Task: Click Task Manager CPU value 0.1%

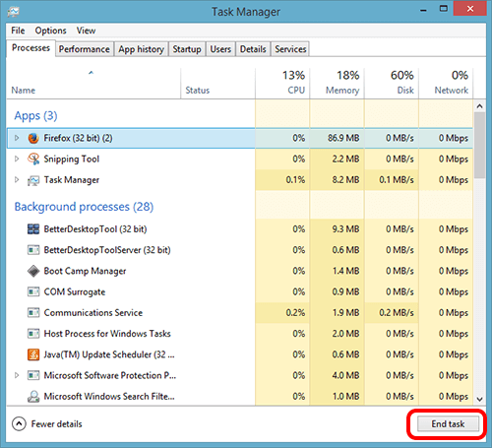Action: [295, 180]
